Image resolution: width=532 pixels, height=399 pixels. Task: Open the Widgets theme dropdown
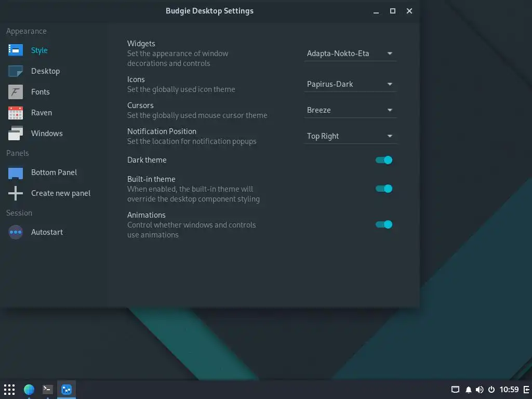coord(350,54)
